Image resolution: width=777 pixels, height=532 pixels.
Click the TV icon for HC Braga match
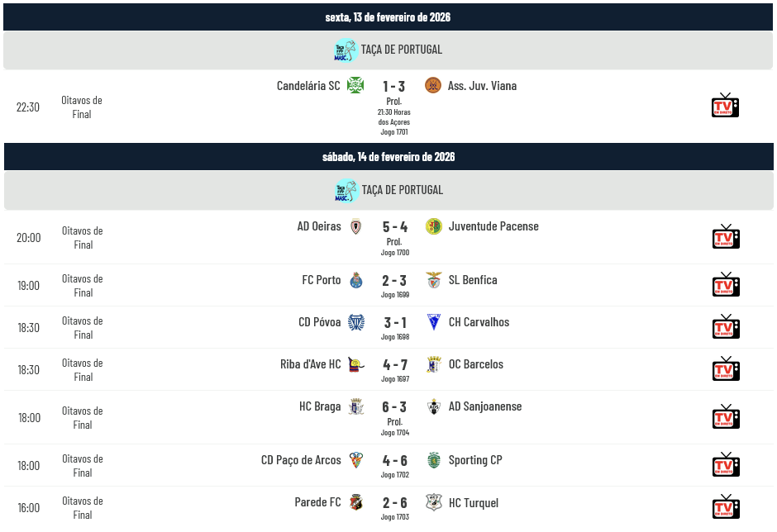725,417
